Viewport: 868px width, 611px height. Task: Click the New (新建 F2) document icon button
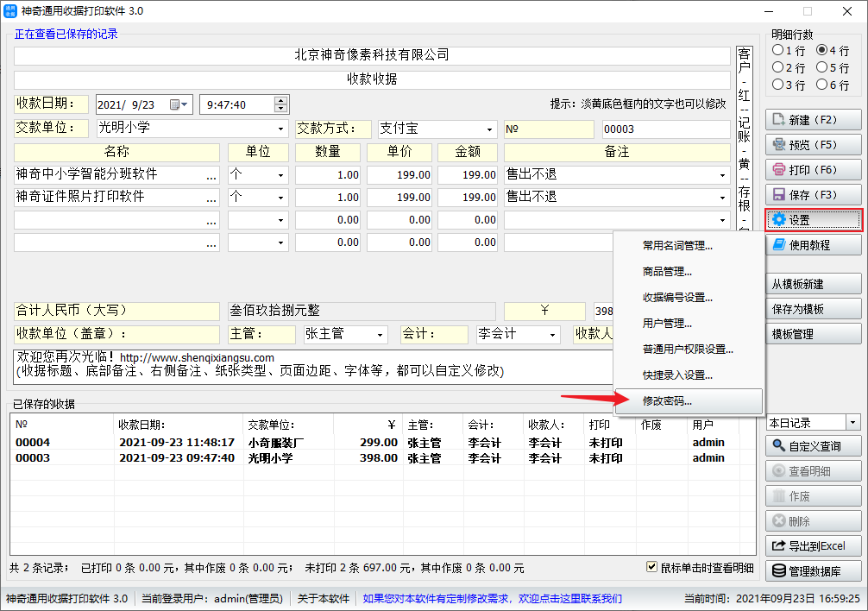point(779,120)
